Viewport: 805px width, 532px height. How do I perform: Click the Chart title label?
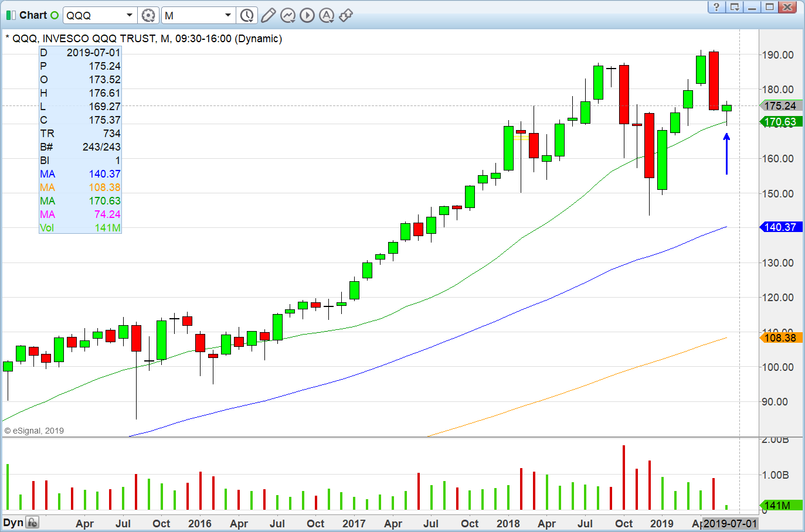click(x=35, y=15)
